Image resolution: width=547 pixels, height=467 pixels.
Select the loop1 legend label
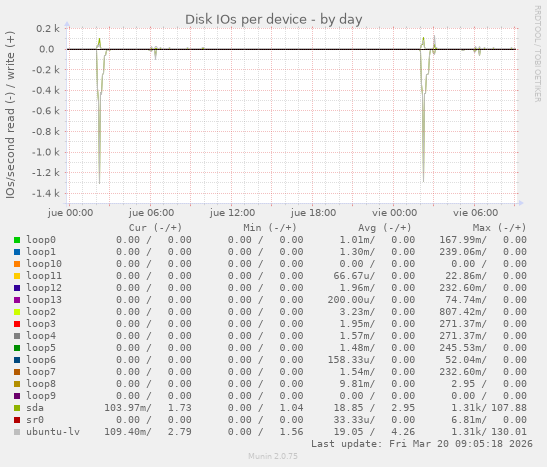point(41,252)
